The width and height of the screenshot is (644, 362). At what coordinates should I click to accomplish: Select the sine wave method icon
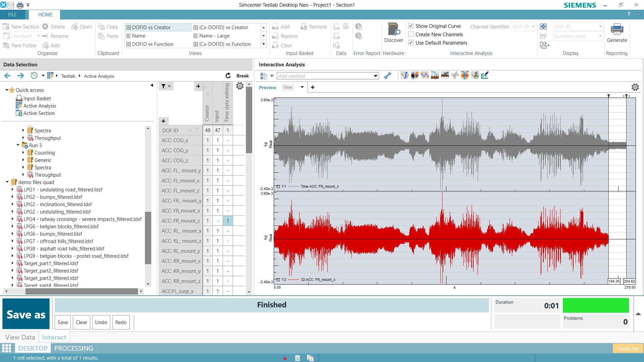tap(425, 75)
